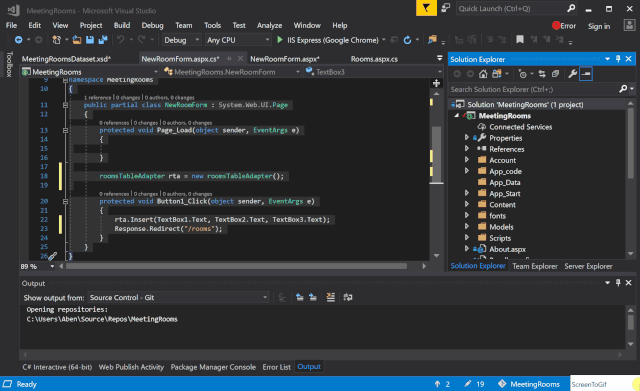
Task: Open Properties wrench in Solution Explorer toolbar
Action: [572, 74]
